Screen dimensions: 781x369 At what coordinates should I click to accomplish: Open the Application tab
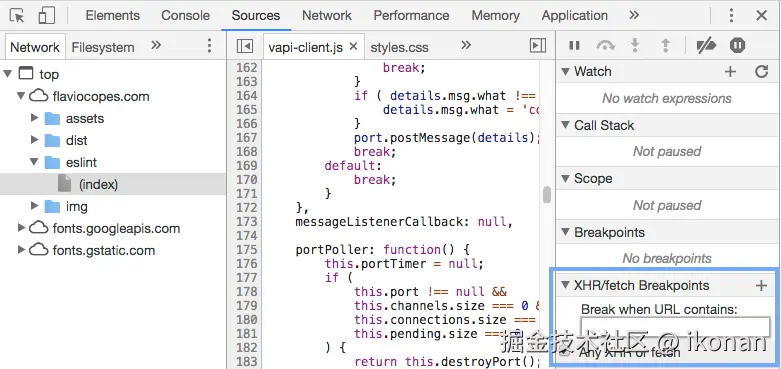coord(574,15)
